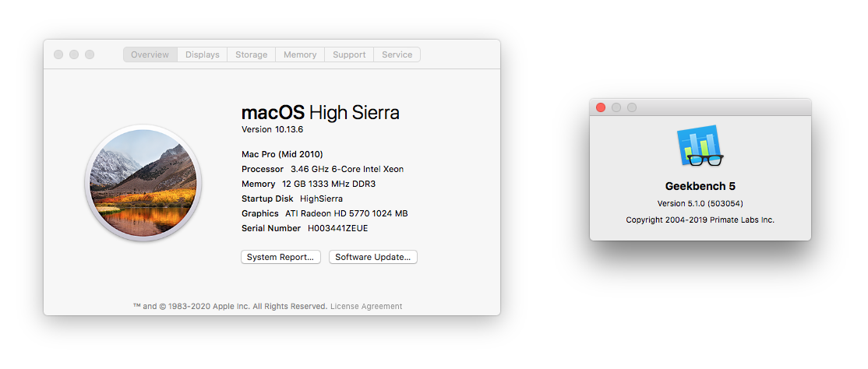Open the Service tab
This screenshot has width=868, height=369.
coord(397,54)
